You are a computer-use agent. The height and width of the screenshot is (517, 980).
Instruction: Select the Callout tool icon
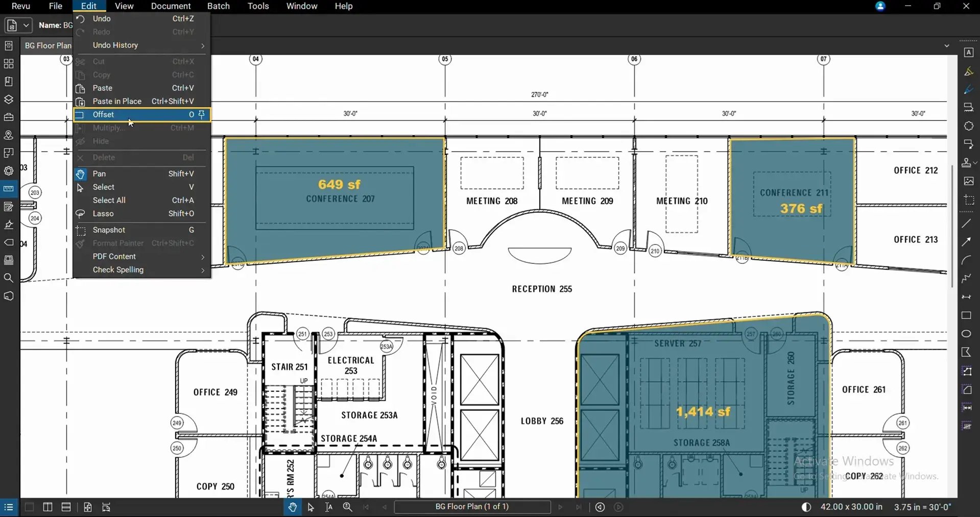[968, 144]
